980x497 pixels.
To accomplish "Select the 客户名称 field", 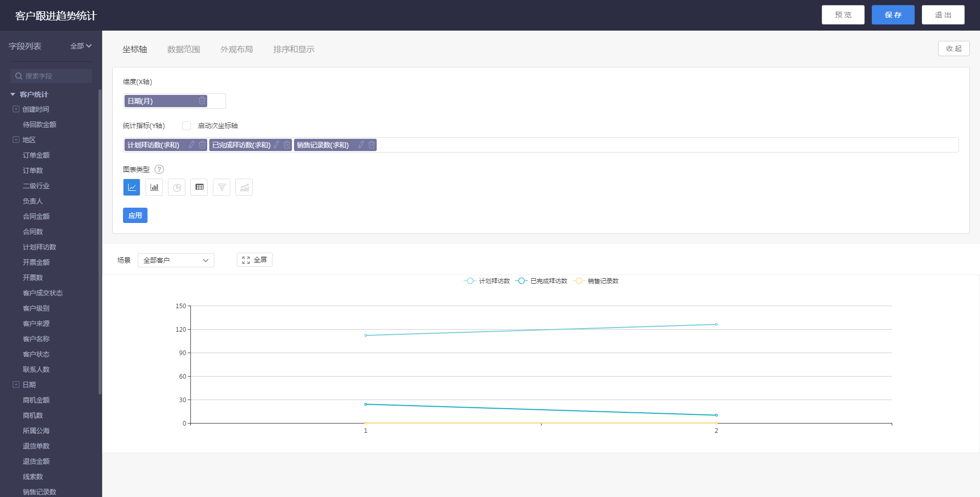I will tap(36, 339).
